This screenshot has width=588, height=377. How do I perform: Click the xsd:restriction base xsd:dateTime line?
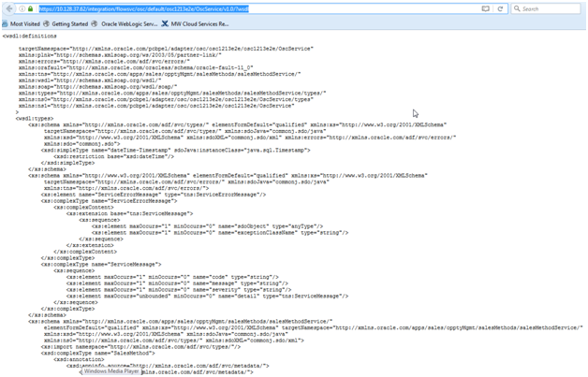tap(114, 156)
